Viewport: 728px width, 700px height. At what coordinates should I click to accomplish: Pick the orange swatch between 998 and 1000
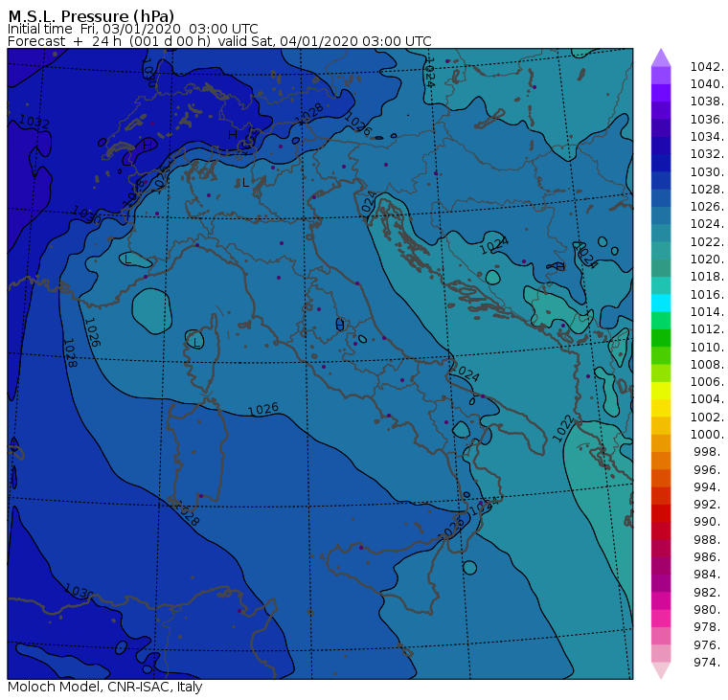tap(661, 443)
